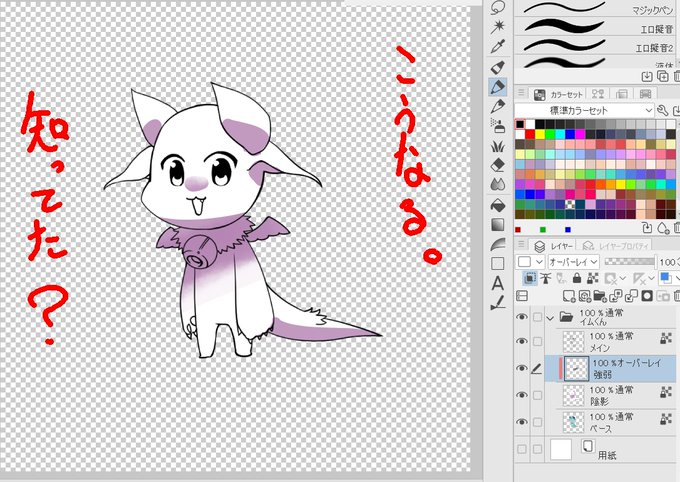Click the lock layer icon
Viewport: 680px width, 482px height.
(577, 278)
